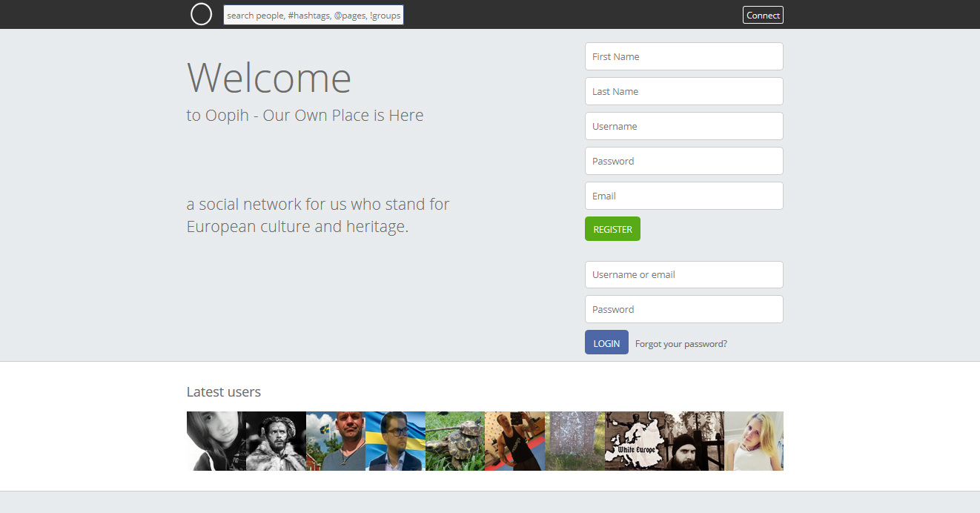Select the Last Name field
The height and width of the screenshot is (513, 980).
pos(683,91)
